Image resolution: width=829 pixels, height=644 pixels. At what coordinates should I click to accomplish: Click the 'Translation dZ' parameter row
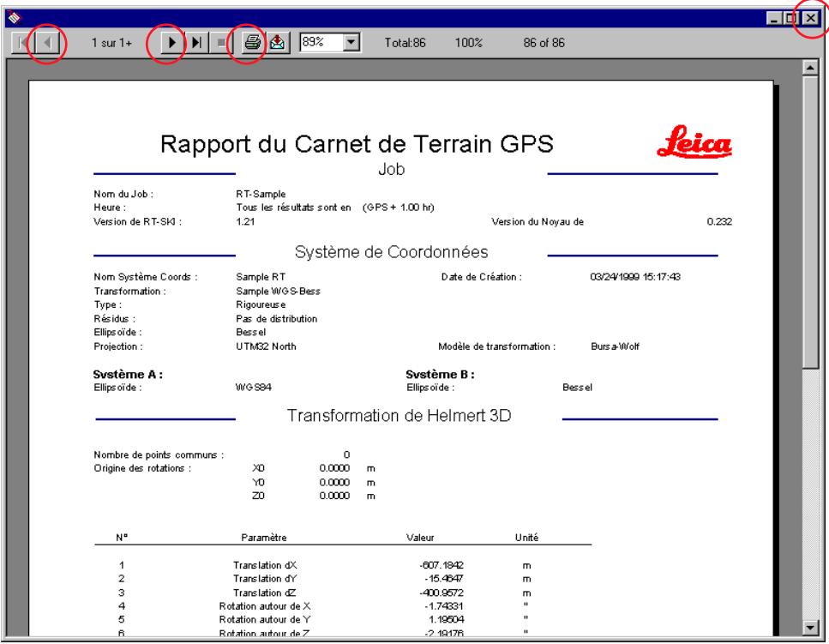tap(343, 593)
